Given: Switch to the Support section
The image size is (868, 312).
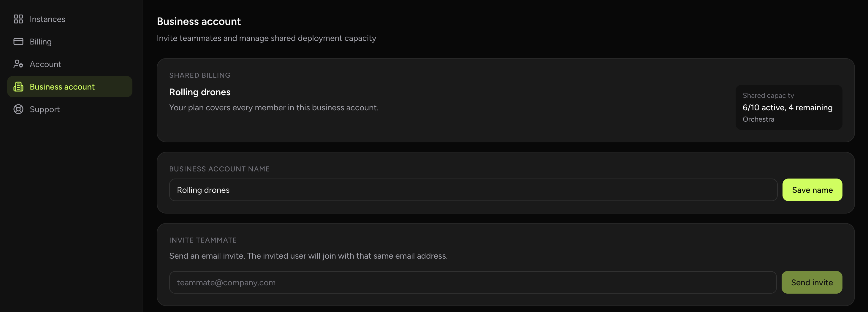Looking at the screenshot, I should [45, 109].
